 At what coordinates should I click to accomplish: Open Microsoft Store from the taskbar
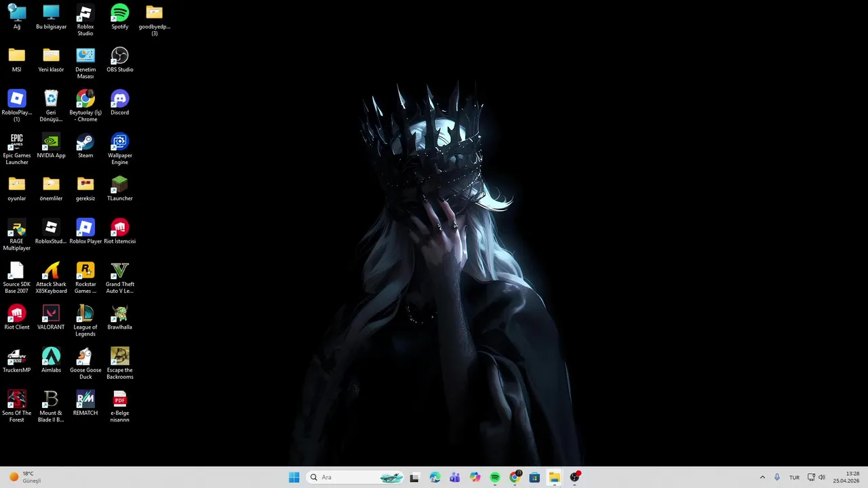tap(534, 477)
